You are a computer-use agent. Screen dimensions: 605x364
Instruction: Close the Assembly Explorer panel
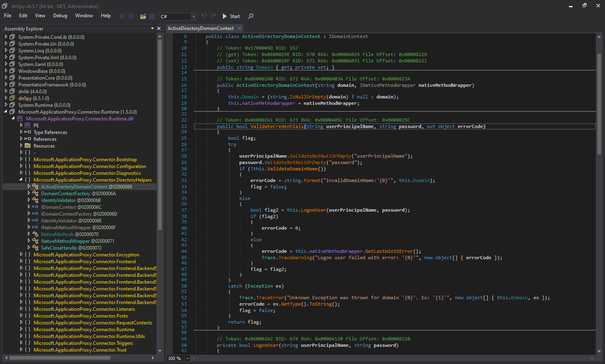point(159,28)
